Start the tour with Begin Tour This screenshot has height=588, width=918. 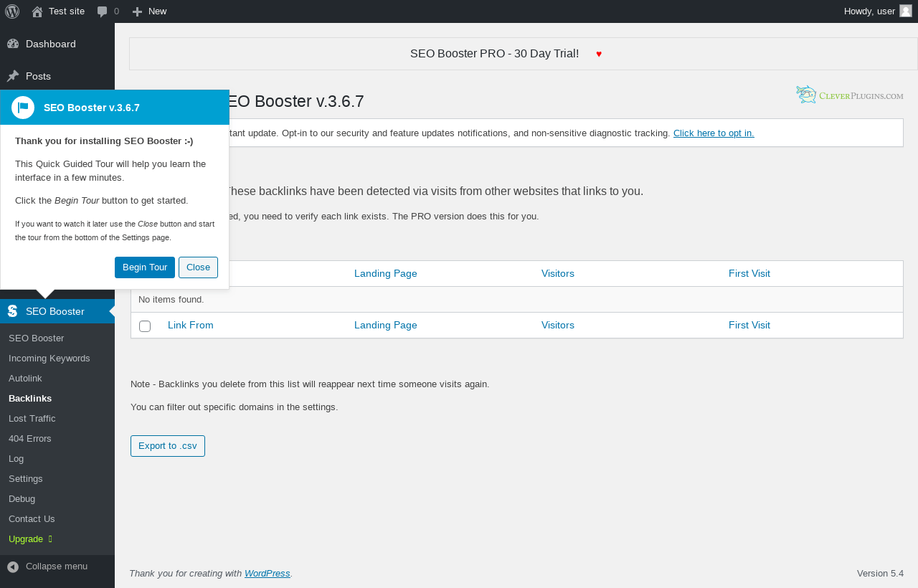145,267
